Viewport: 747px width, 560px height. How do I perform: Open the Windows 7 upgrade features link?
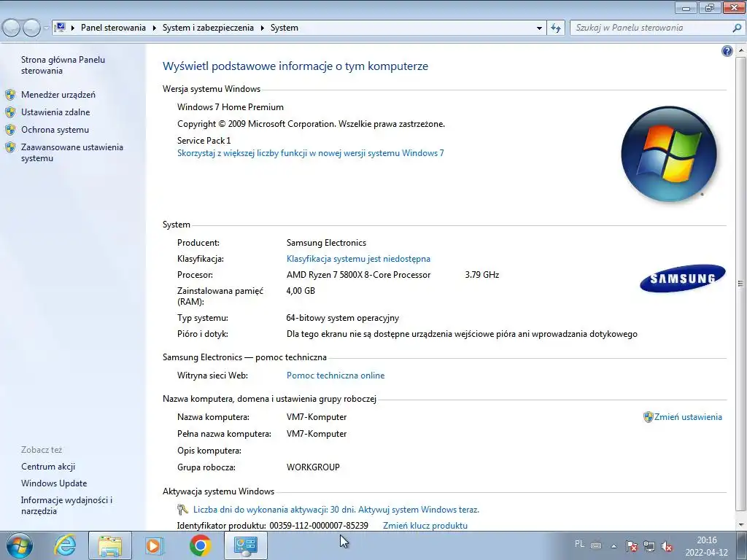[311, 153]
